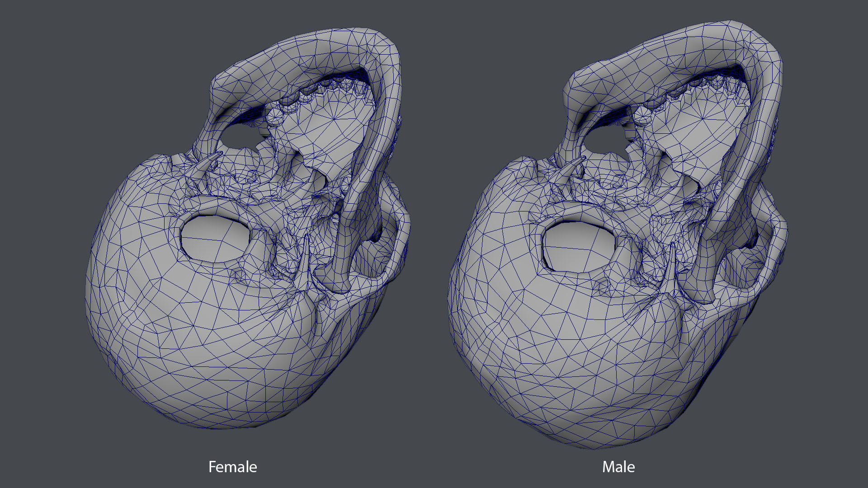Image resolution: width=868 pixels, height=488 pixels.
Task: Click the Male label text
Action: 618,467
